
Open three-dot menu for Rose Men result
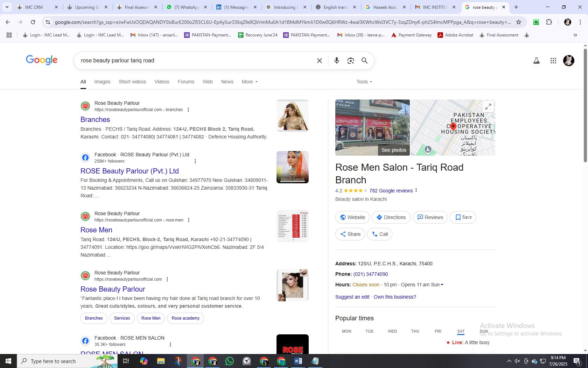click(x=189, y=220)
